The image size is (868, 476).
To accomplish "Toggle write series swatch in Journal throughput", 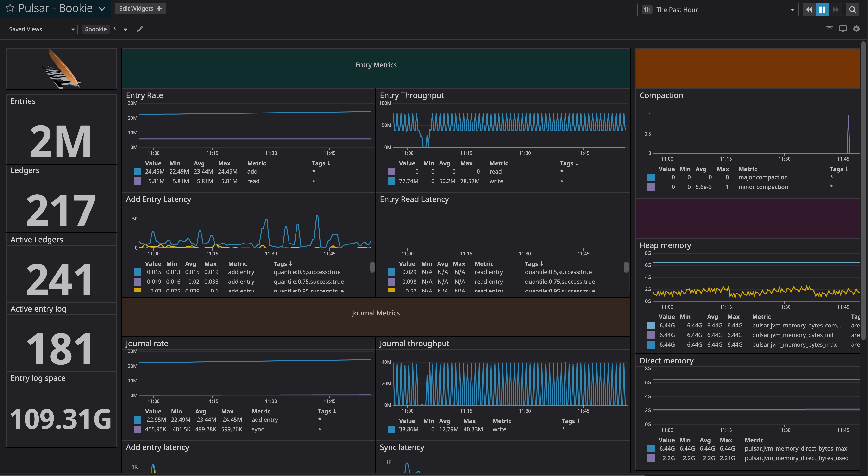I will [391, 430].
